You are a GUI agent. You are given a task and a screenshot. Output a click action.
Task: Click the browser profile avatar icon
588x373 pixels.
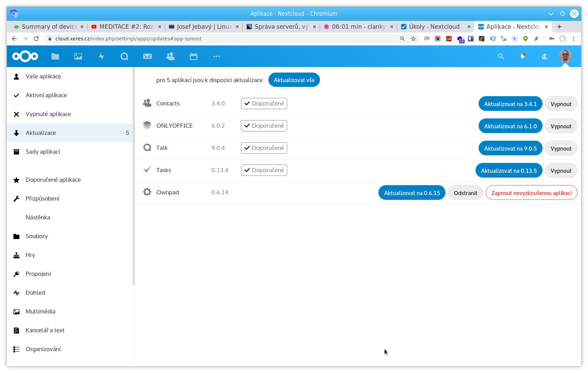[563, 39]
